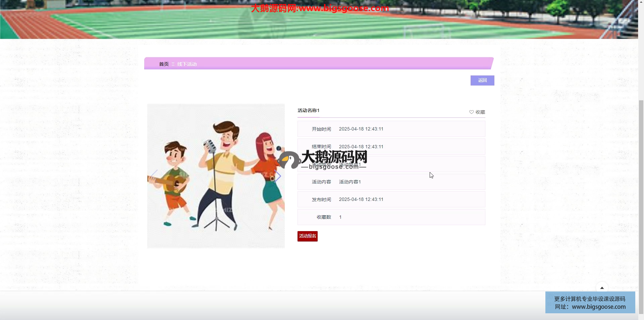Click the 开始时间 row

(x=391, y=129)
